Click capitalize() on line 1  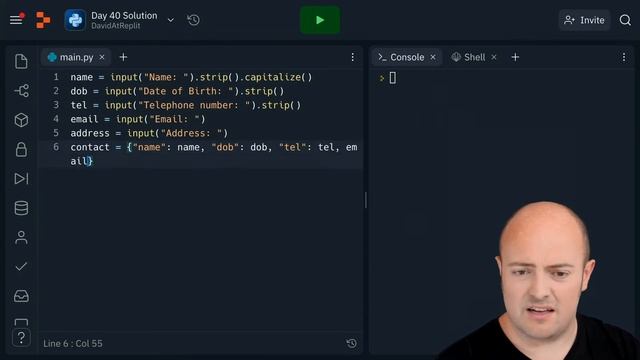tap(278, 77)
